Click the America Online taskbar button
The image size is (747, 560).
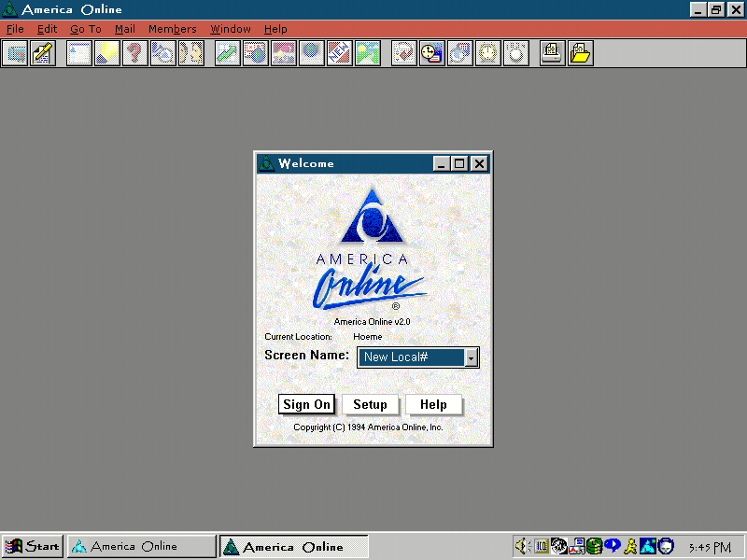click(x=140, y=546)
